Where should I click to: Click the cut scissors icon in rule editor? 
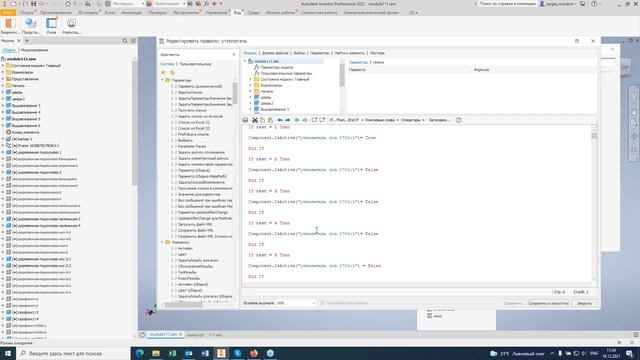(255, 120)
